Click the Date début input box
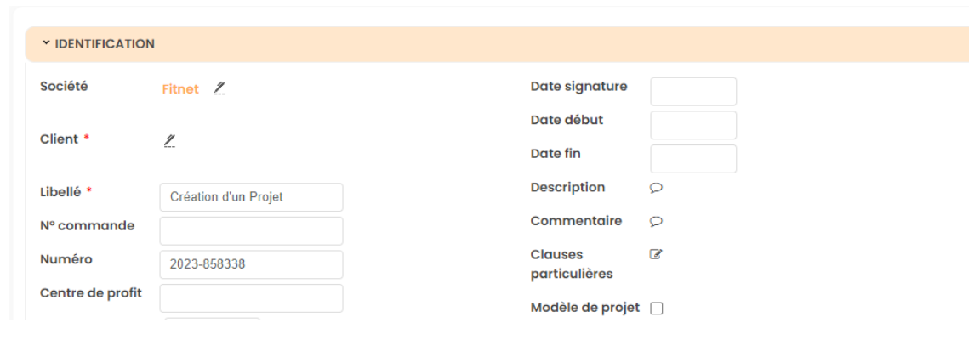980x340 pixels. [693, 125]
